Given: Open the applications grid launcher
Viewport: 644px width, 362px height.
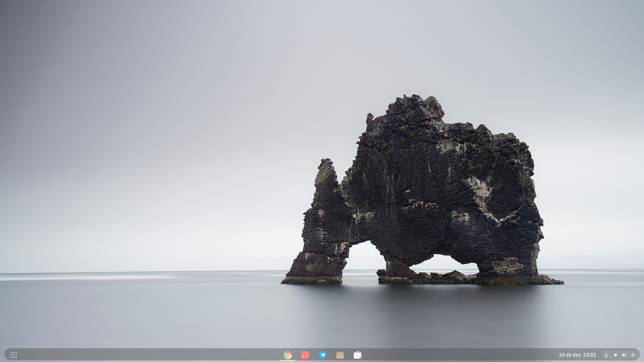Looking at the screenshot, I should pyautogui.click(x=14, y=355).
